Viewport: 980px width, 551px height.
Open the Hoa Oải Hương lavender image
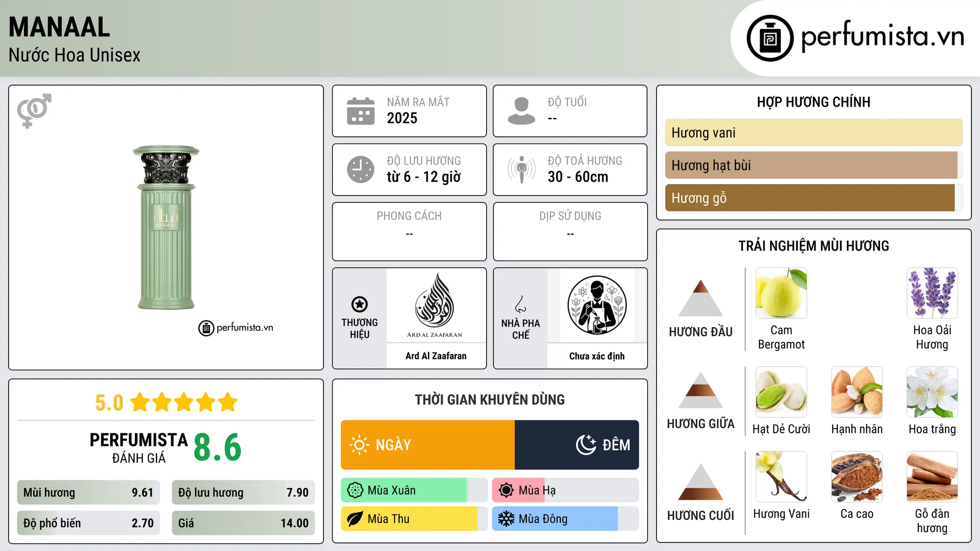click(x=932, y=293)
